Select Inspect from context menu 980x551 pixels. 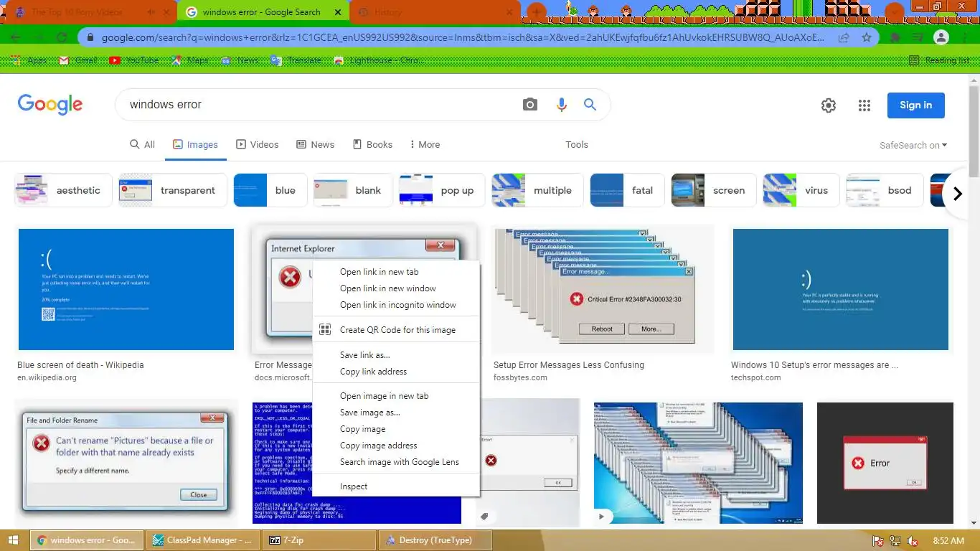point(396,486)
